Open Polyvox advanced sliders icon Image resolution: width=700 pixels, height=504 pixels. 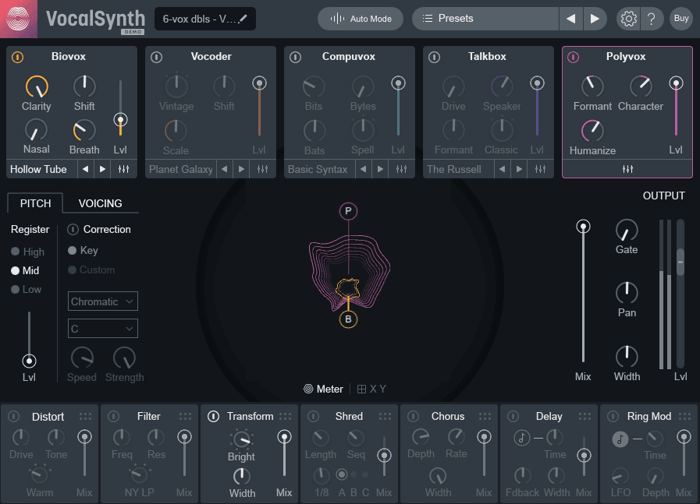627,169
